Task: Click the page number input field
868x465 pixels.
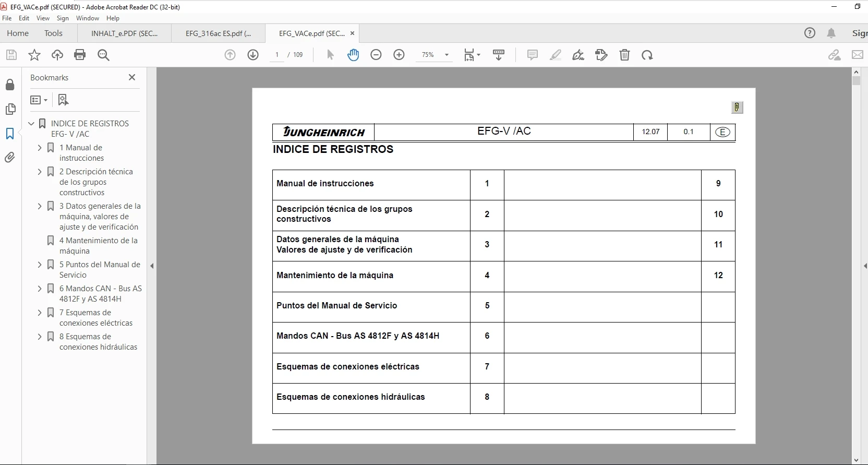Action: point(277,55)
